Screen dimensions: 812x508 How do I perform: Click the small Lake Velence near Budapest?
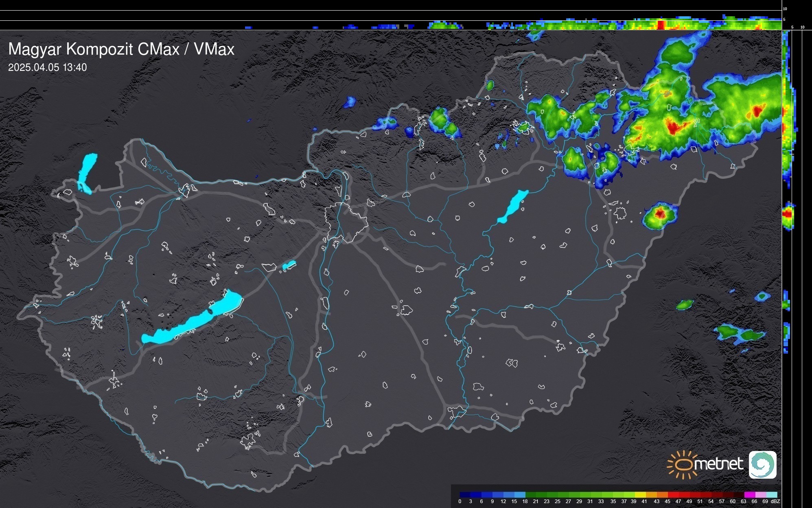point(289,265)
